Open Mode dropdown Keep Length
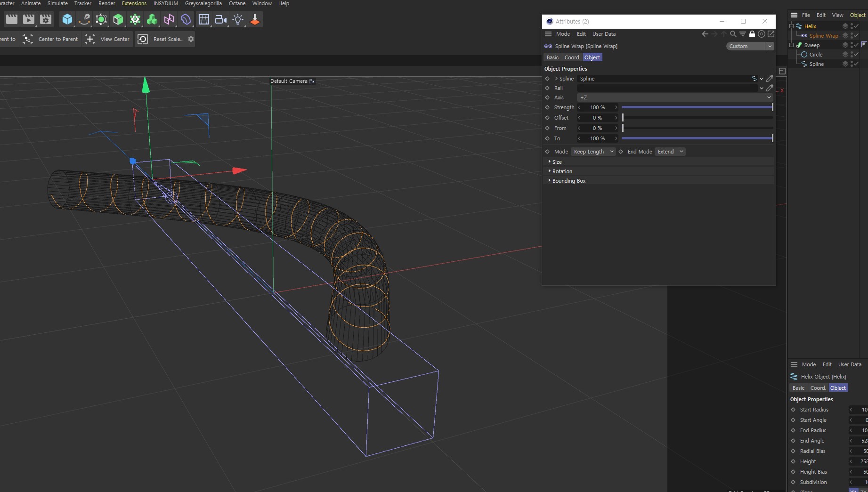The image size is (868, 492). click(x=593, y=152)
